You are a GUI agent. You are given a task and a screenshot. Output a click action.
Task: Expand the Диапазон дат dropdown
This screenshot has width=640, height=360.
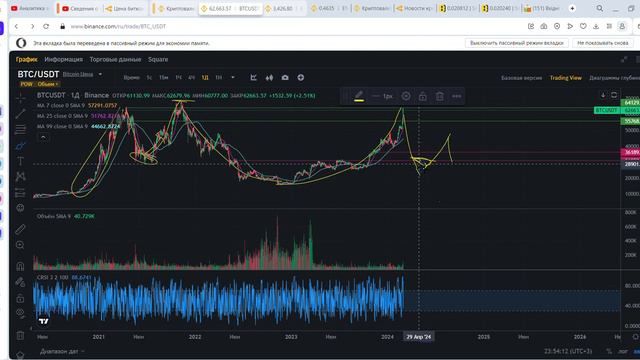pyautogui.click(x=62, y=351)
